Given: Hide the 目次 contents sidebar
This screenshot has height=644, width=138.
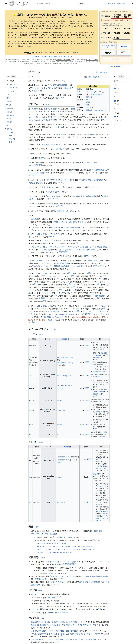Looking at the screenshot, I should 14,77.
